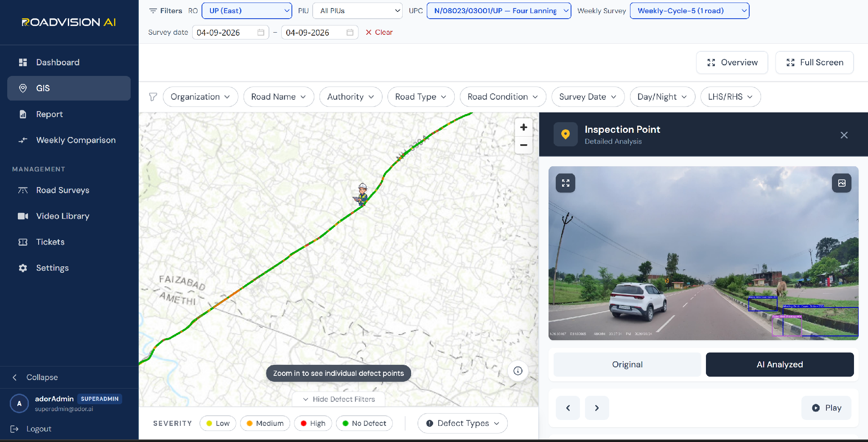The width and height of the screenshot is (868, 442).
Task: Click the RoadVision AI logo
Action: (69, 22)
